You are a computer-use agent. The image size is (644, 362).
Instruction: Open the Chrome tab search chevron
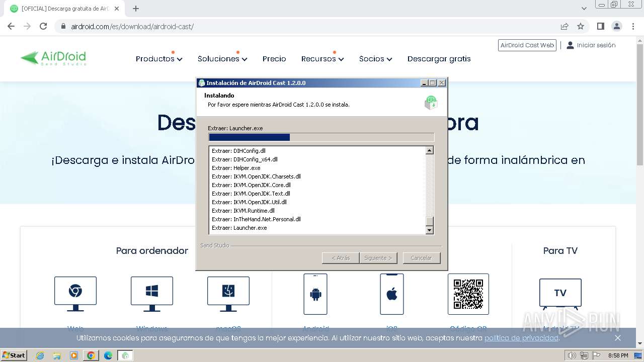point(584,9)
